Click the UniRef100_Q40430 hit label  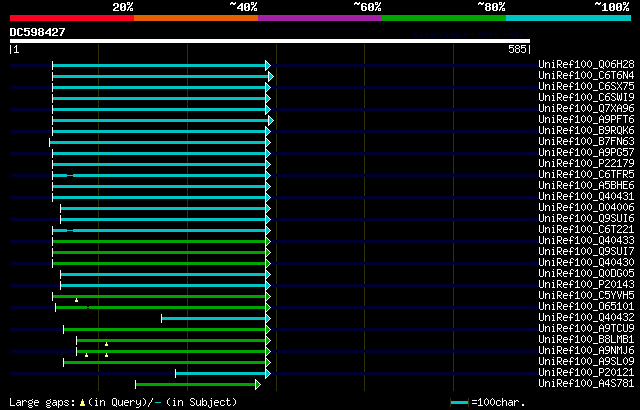tap(587, 263)
